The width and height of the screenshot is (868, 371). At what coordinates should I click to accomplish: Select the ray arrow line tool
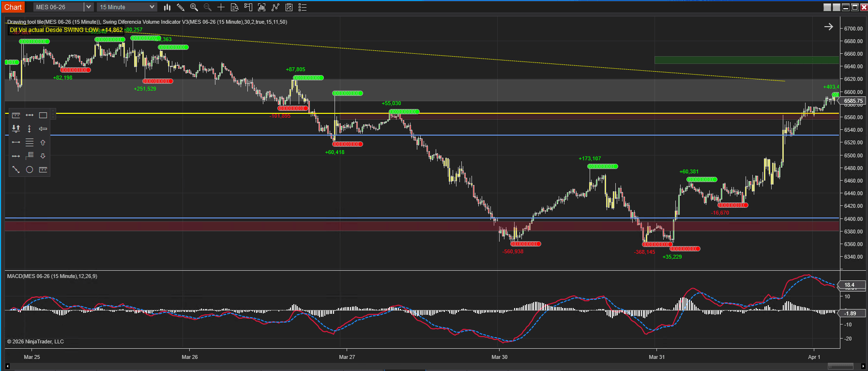pyautogui.click(x=16, y=156)
